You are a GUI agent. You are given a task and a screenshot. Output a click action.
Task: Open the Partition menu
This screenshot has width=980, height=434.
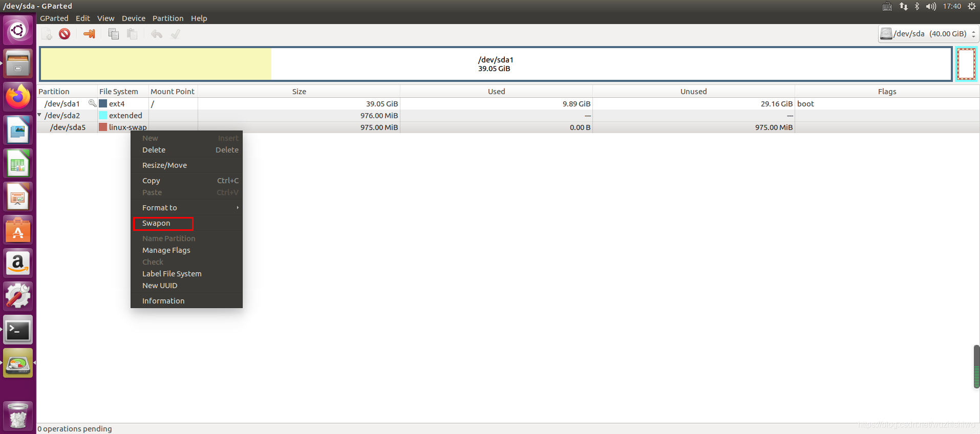[168, 18]
